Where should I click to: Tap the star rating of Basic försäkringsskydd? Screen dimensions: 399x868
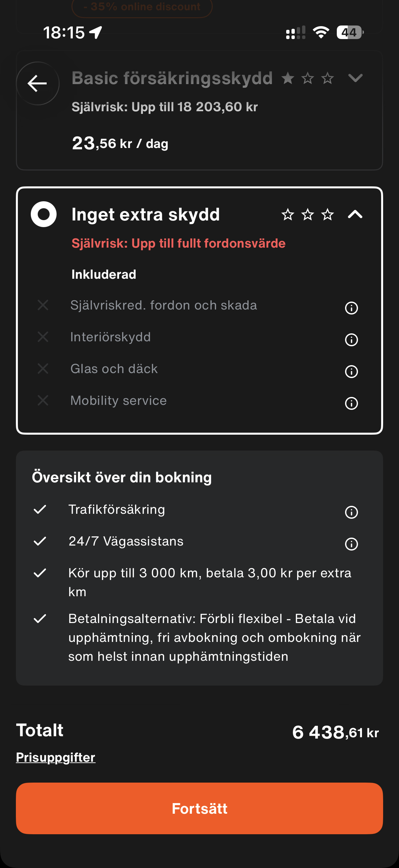point(307,78)
